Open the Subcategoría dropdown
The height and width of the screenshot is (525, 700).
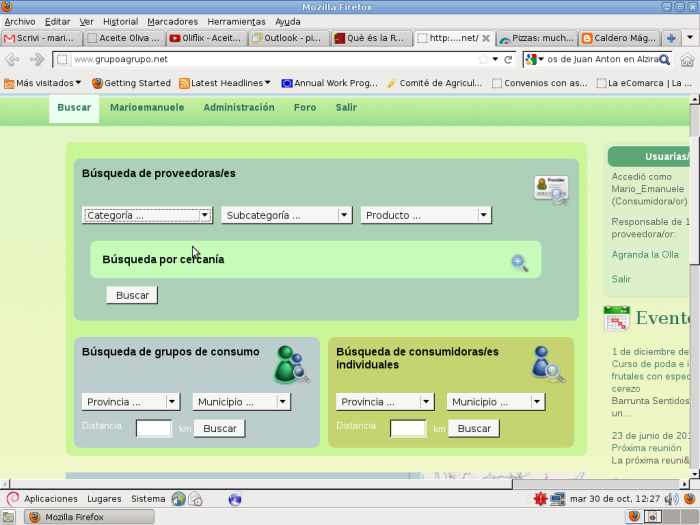[x=287, y=215]
